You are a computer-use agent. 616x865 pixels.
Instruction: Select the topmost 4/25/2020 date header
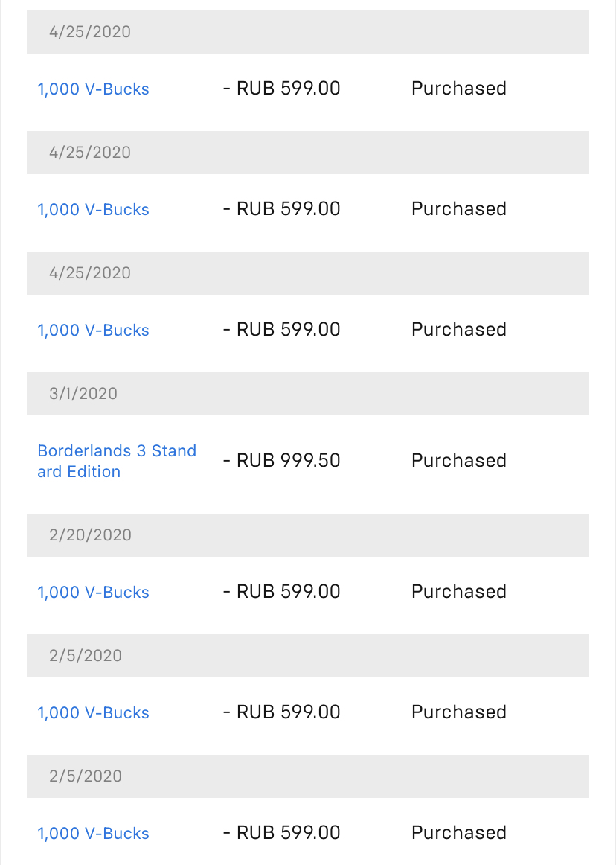(308, 31)
